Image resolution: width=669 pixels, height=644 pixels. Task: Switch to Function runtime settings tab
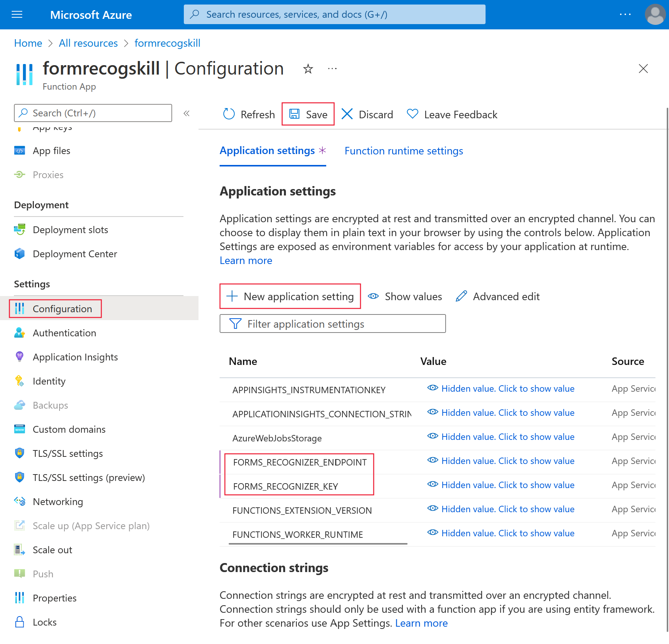(x=403, y=151)
